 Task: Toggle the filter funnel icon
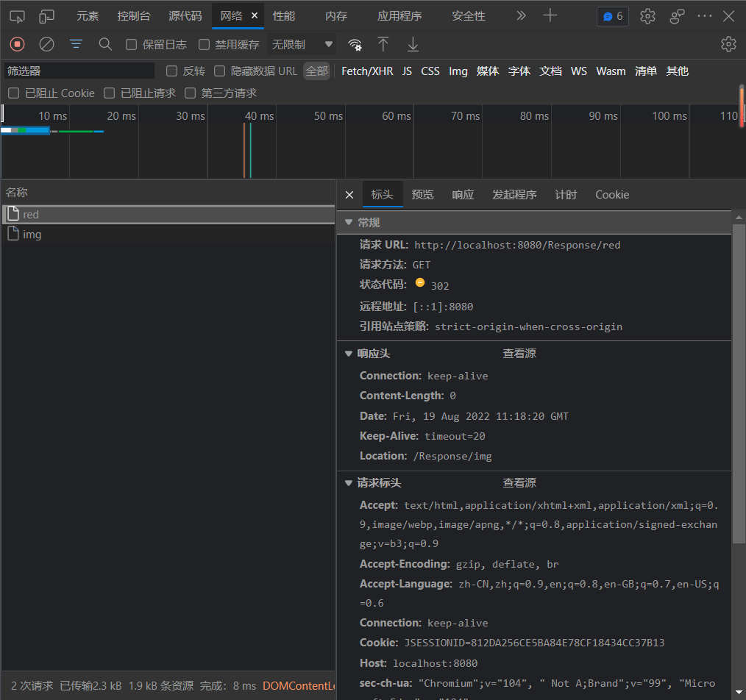(x=76, y=44)
